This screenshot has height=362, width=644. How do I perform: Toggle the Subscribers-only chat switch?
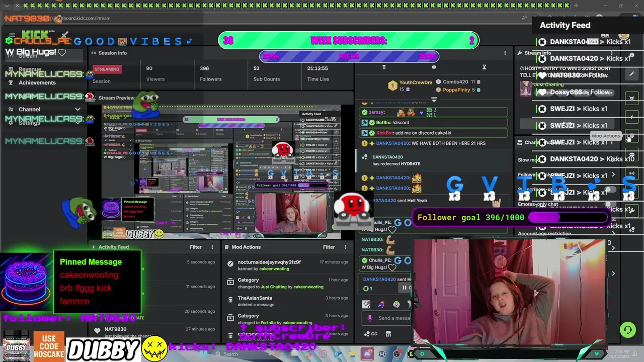(609, 190)
